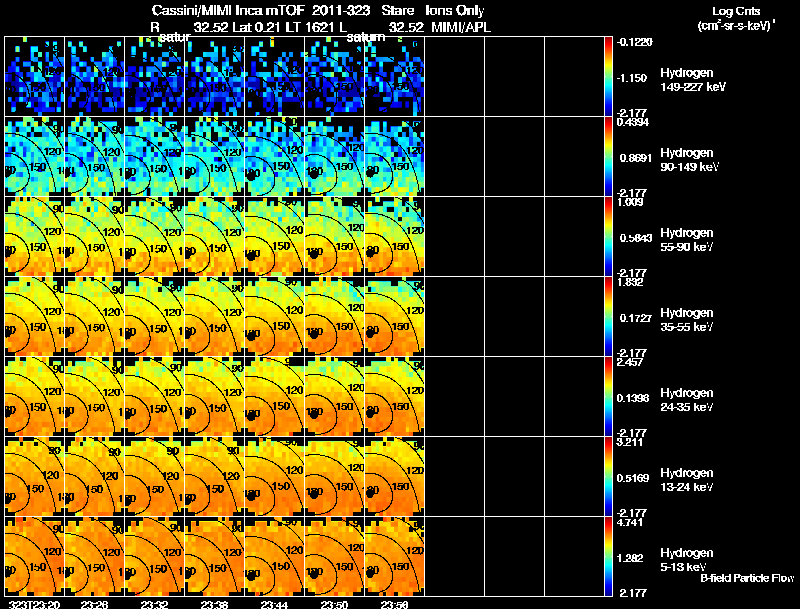Click the Hydrogen 90-149 keV color bar
Viewport: 800px width, 609px height.
[x=608, y=157]
